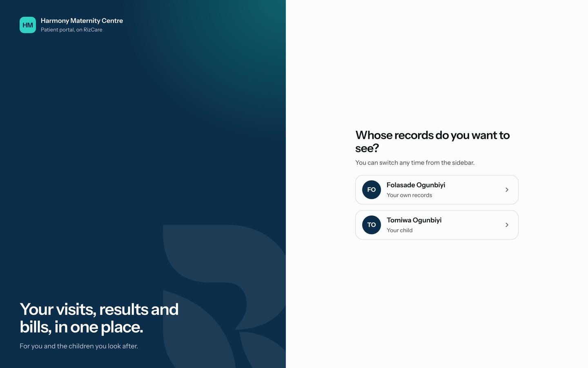Select the Tomiwa Ogunbiyi name
Viewport: 588px width, 368px height.
[414, 220]
